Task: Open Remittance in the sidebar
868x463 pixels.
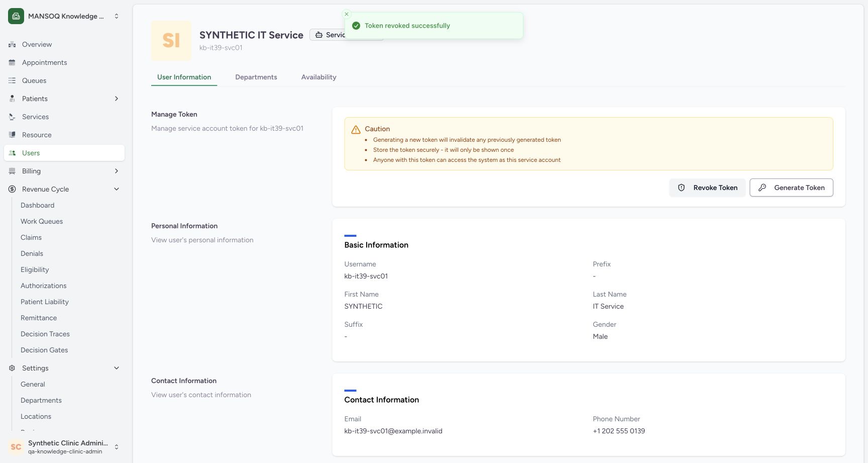Action: (39, 318)
